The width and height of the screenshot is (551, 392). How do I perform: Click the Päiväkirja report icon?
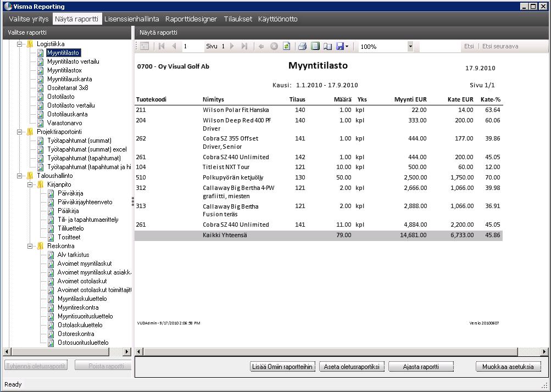[51, 193]
